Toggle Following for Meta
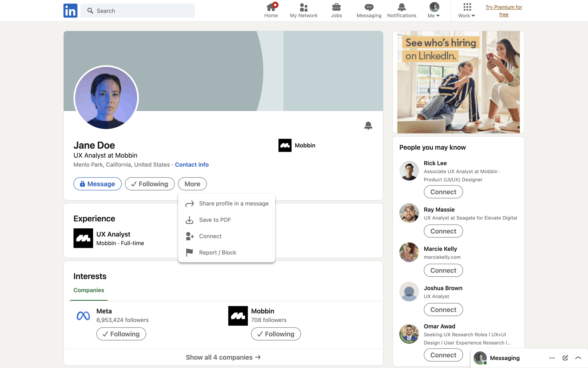The height and width of the screenshot is (368, 588). click(x=121, y=334)
